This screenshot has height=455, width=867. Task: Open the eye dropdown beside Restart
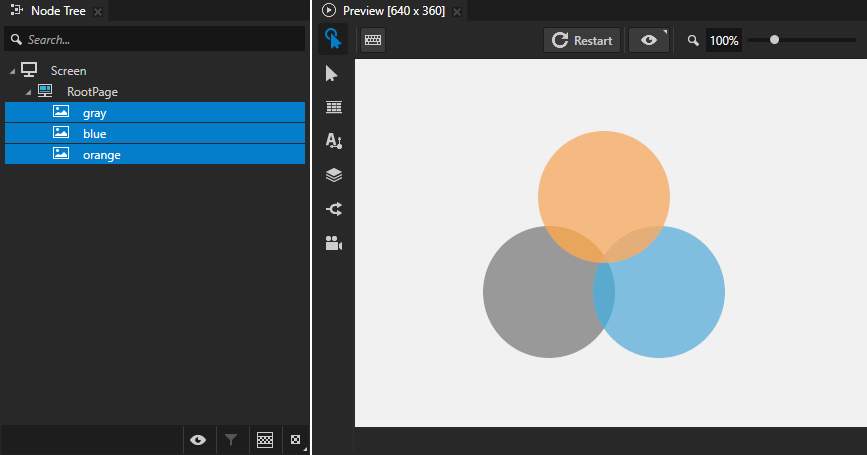click(x=650, y=40)
